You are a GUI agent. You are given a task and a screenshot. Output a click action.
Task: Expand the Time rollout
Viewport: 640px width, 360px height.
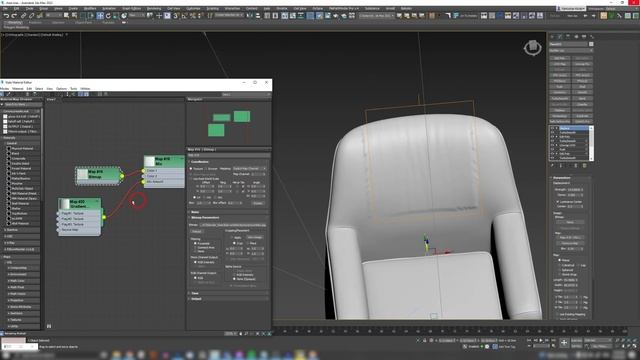pyautogui.click(x=228, y=293)
